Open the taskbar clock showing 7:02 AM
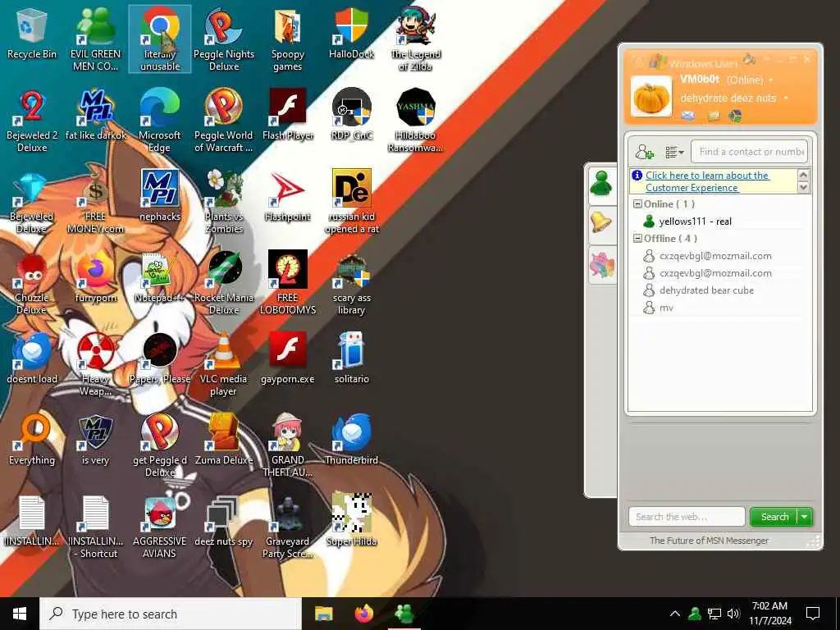840x630 pixels. [x=769, y=614]
